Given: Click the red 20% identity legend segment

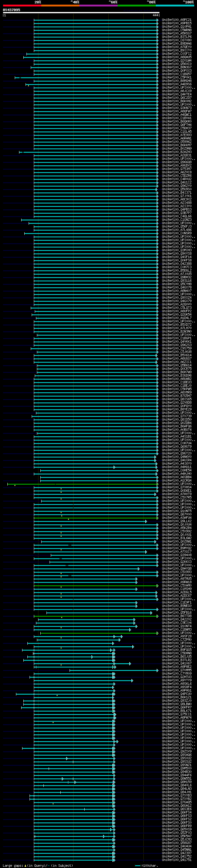Looking at the screenshot, I should point(22,6).
